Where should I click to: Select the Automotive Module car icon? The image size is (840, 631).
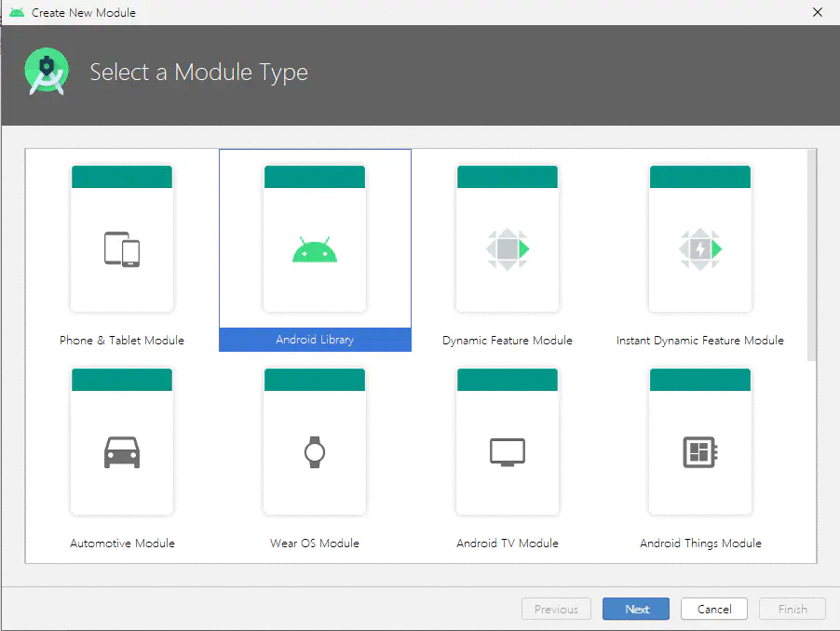122,452
